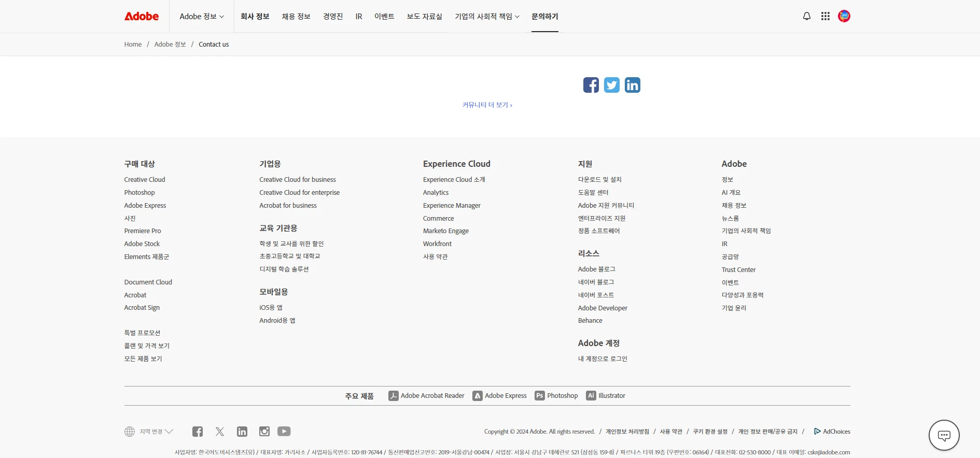Open 다양성과 포용력 link
This screenshot has width=980, height=458.
(x=743, y=295)
